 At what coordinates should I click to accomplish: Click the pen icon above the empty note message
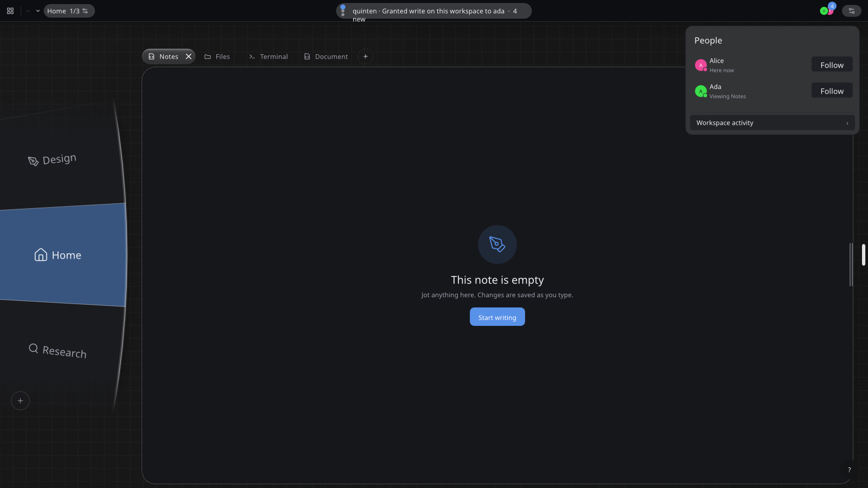pos(497,245)
